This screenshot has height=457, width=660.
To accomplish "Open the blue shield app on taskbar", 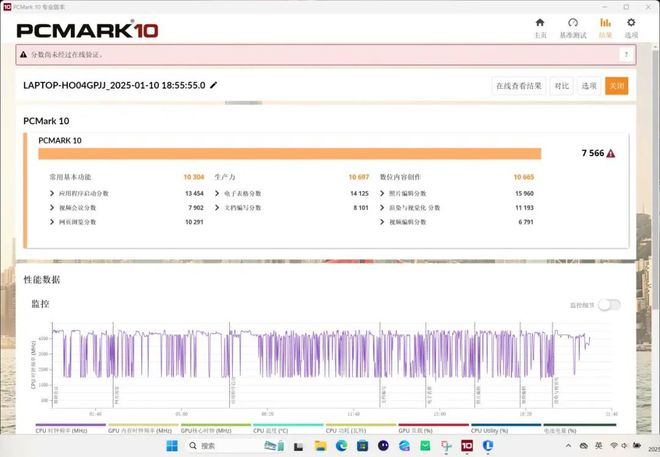I will [x=488, y=446].
